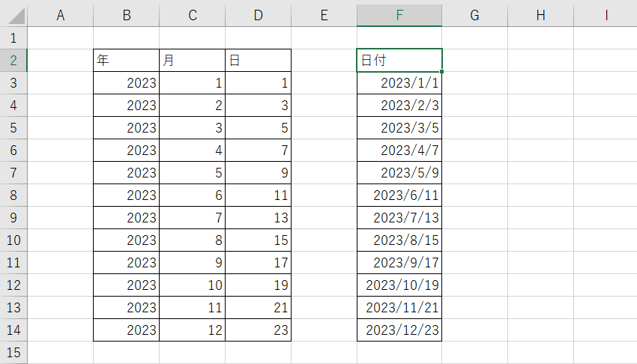Select column A header

60,15
